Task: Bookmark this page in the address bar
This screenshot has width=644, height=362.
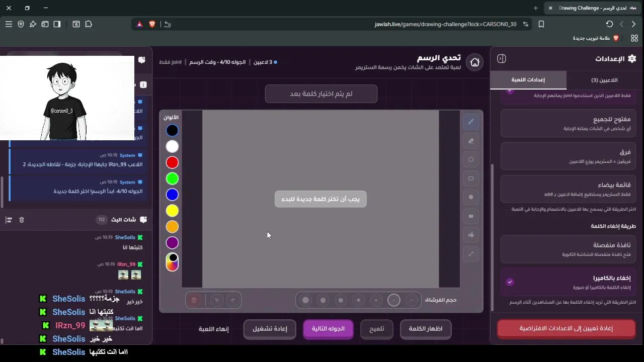Action: [x=541, y=24]
